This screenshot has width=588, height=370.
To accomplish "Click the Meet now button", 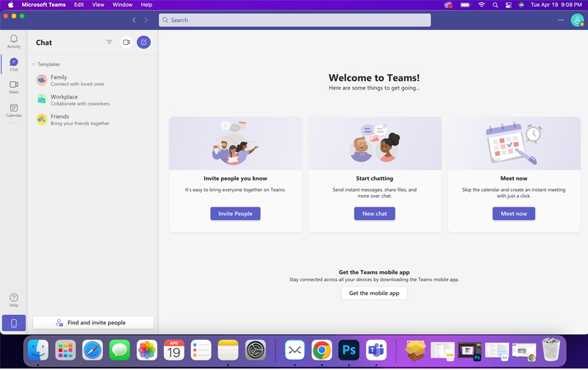I will click(x=514, y=213).
